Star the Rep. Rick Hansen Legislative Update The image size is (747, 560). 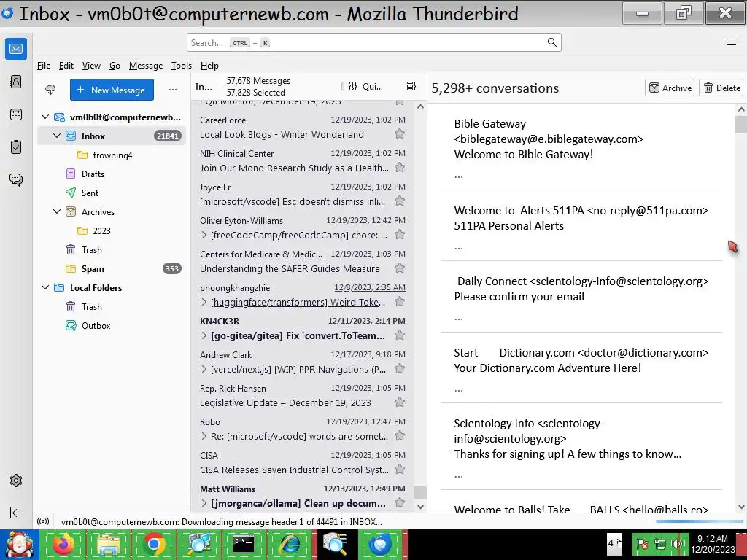pyautogui.click(x=400, y=402)
